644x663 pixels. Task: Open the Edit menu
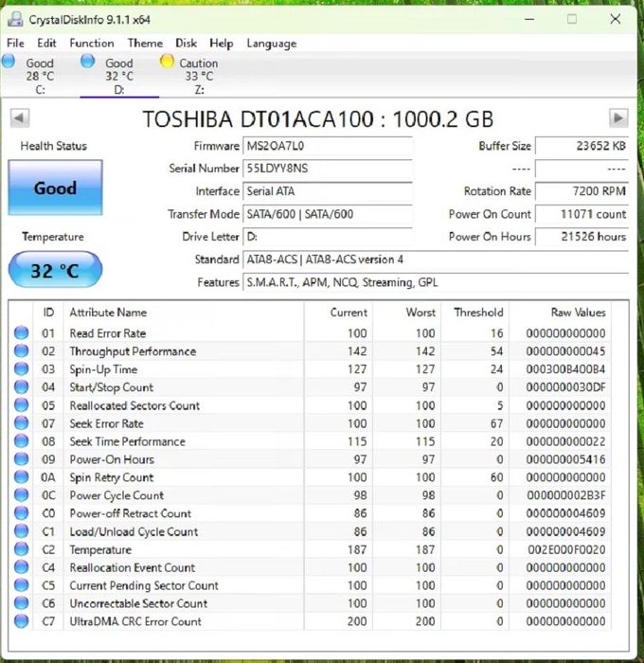coord(46,44)
